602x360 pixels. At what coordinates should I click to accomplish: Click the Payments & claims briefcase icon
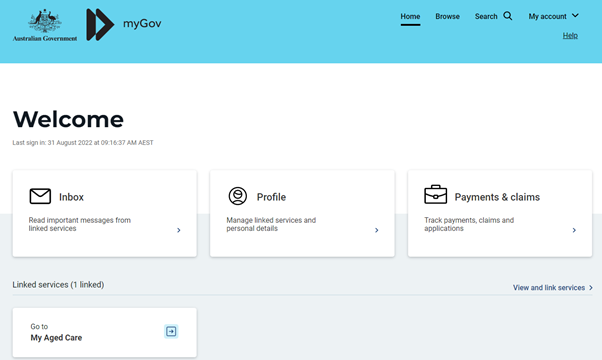[435, 195]
